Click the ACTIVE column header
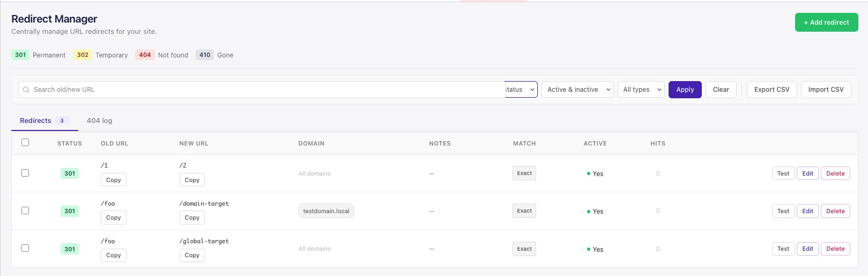Image resolution: width=868 pixels, height=276 pixels. (x=595, y=143)
